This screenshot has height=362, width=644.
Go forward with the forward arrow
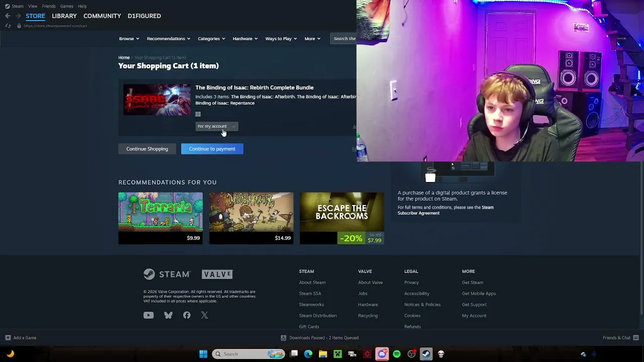click(x=18, y=16)
